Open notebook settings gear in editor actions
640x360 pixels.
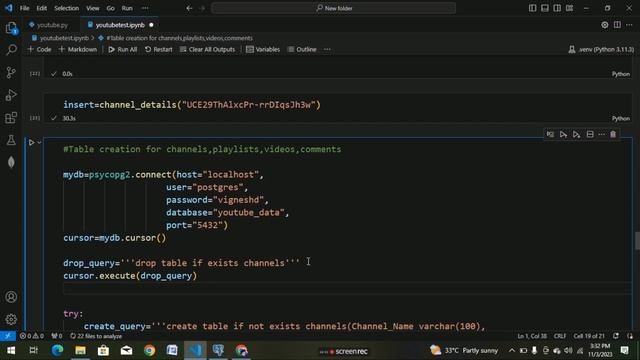point(604,25)
